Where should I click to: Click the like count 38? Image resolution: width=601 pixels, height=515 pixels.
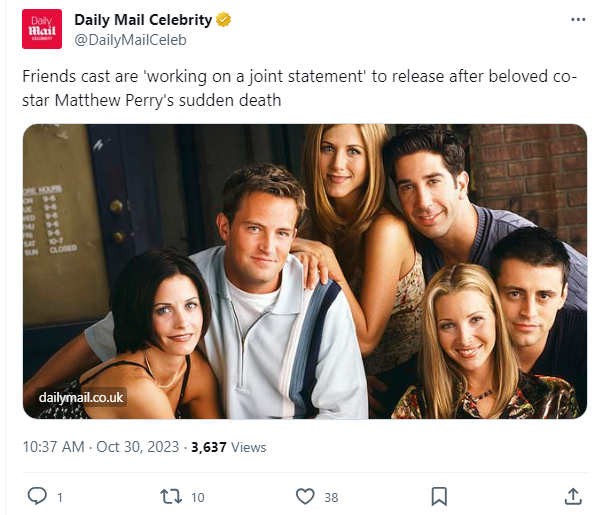pyautogui.click(x=331, y=497)
